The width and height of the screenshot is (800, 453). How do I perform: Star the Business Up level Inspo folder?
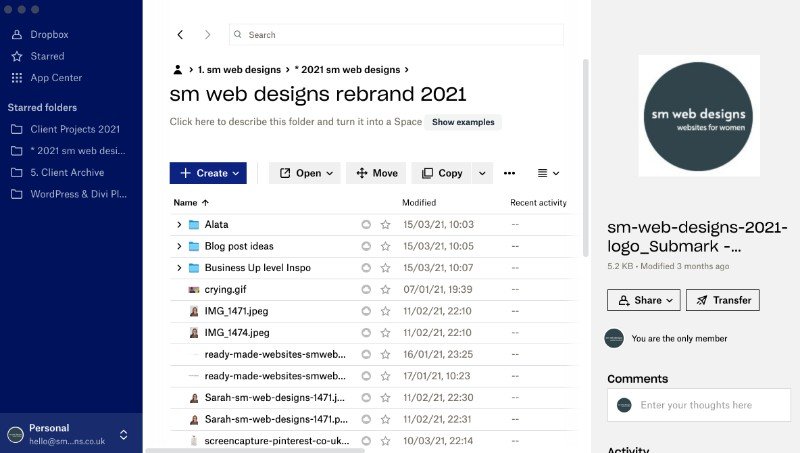(385, 267)
